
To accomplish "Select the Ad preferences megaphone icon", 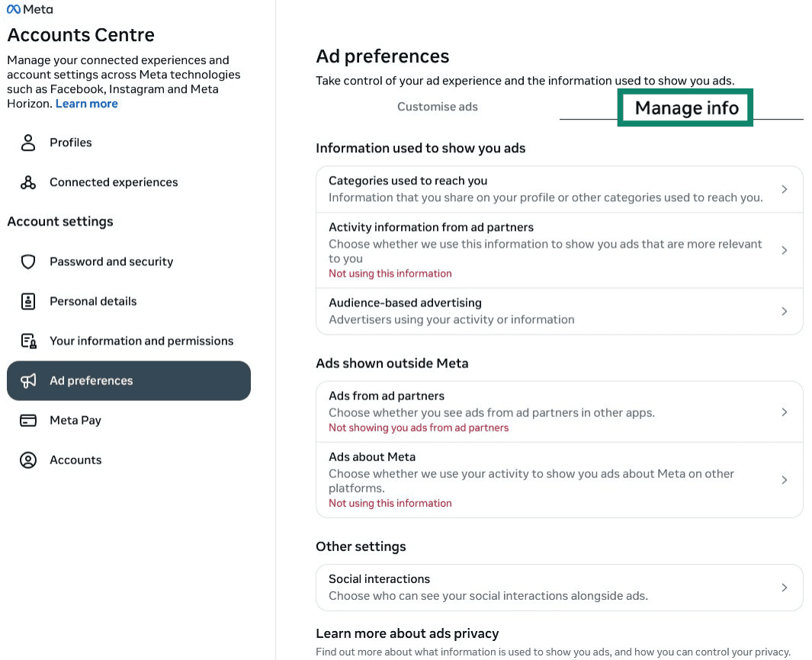I will (28, 380).
